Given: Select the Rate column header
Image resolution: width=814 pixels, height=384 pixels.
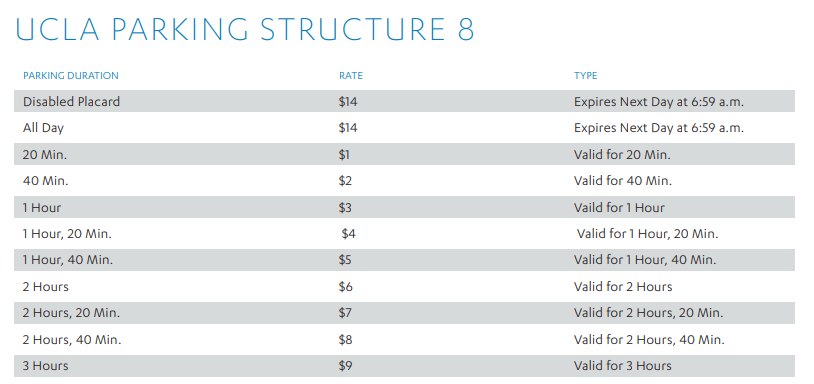Looking at the screenshot, I should pyautogui.click(x=351, y=76).
